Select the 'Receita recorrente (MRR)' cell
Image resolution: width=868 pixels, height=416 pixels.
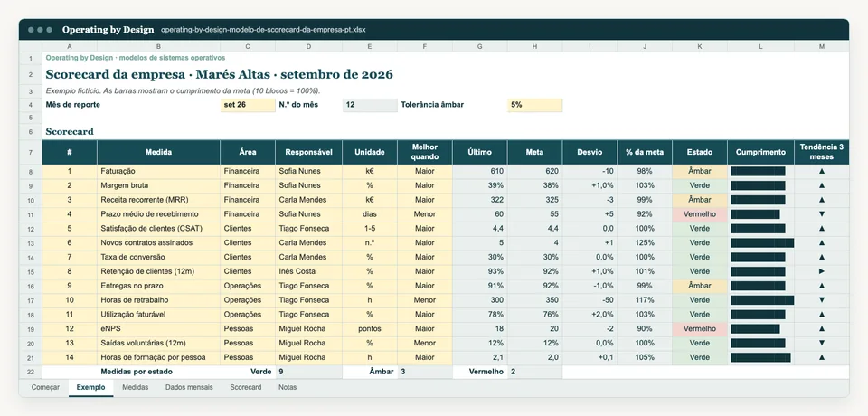click(x=158, y=200)
